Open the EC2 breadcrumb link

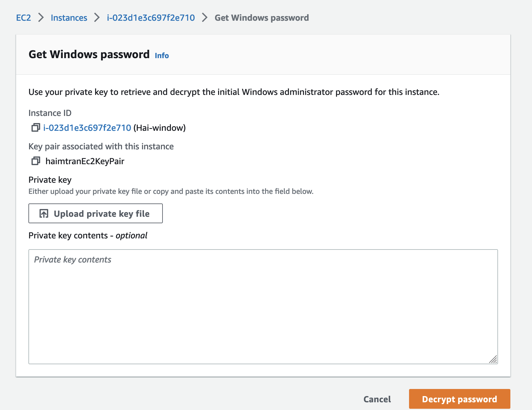[x=23, y=18]
